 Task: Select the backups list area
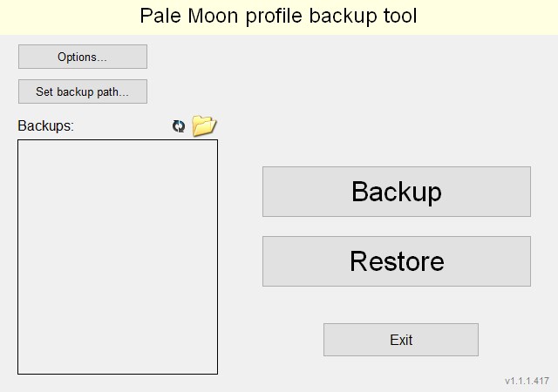point(118,257)
